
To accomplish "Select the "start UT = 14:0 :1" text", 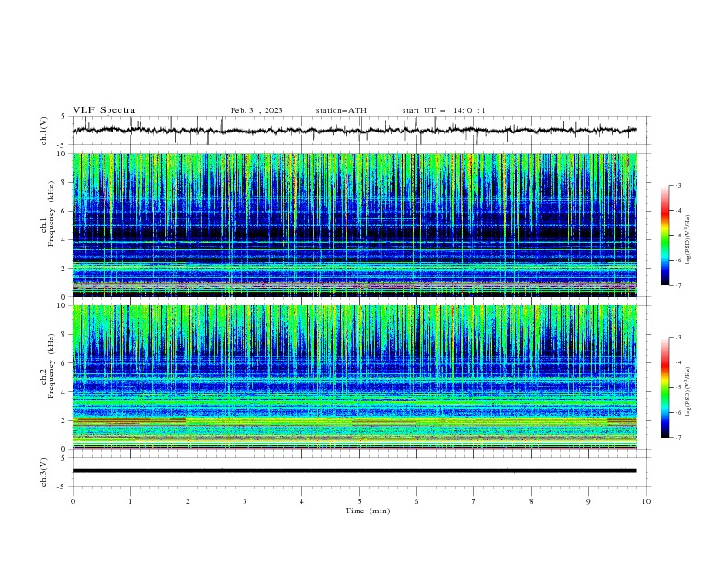I will (444, 110).
